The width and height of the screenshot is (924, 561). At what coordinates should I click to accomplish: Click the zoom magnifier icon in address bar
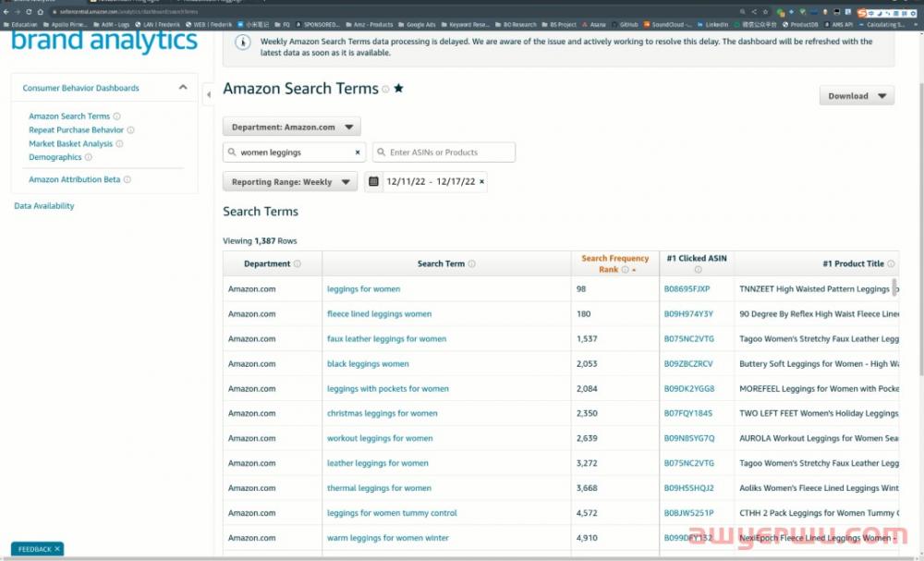click(x=743, y=12)
